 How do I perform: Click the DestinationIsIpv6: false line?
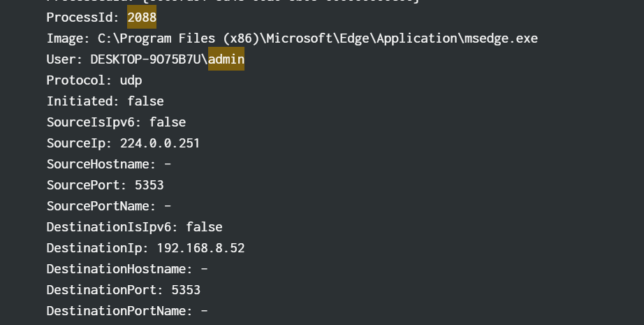[x=135, y=227]
